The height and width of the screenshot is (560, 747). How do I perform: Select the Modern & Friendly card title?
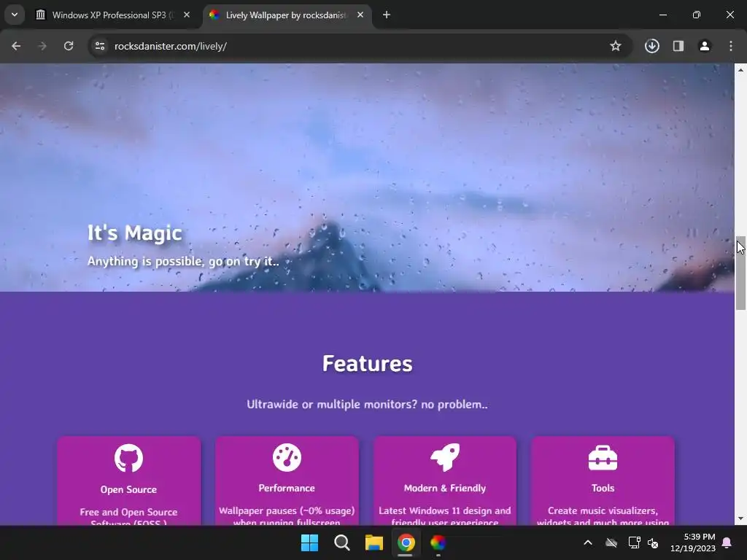pyautogui.click(x=445, y=488)
